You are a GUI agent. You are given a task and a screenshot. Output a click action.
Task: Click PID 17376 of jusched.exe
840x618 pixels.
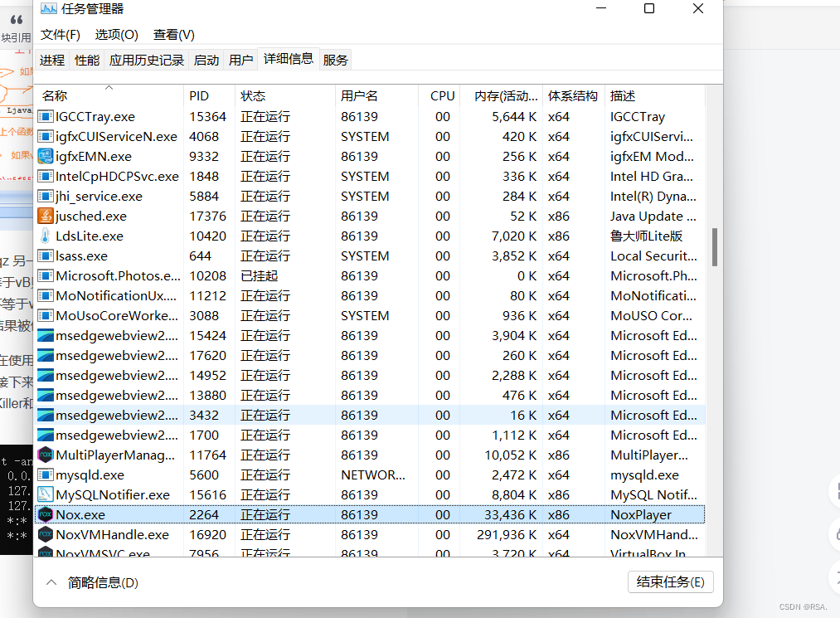click(x=207, y=216)
